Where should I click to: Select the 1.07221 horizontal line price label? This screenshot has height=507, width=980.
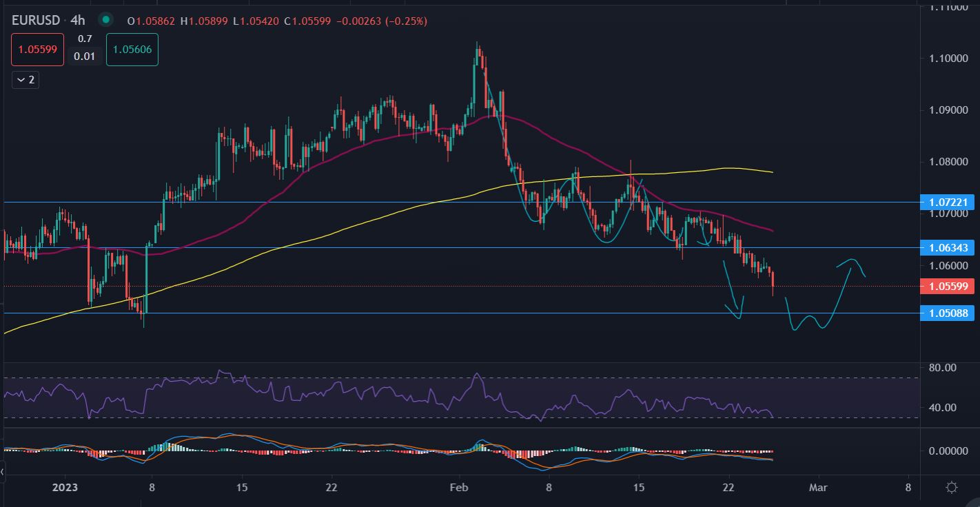click(947, 203)
